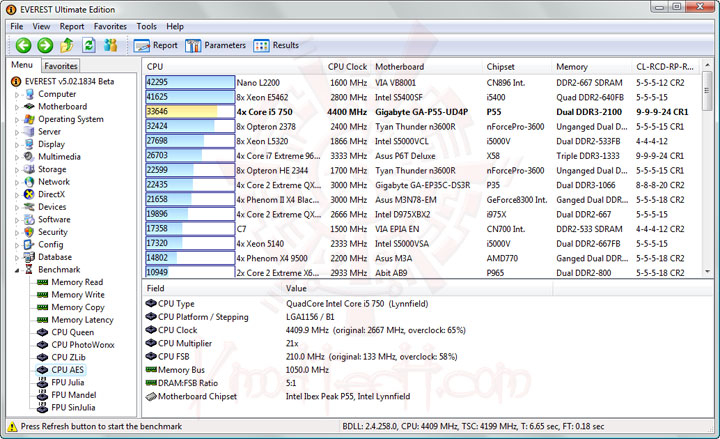
Task: Expand the Motherboard tree node
Action: [17, 107]
